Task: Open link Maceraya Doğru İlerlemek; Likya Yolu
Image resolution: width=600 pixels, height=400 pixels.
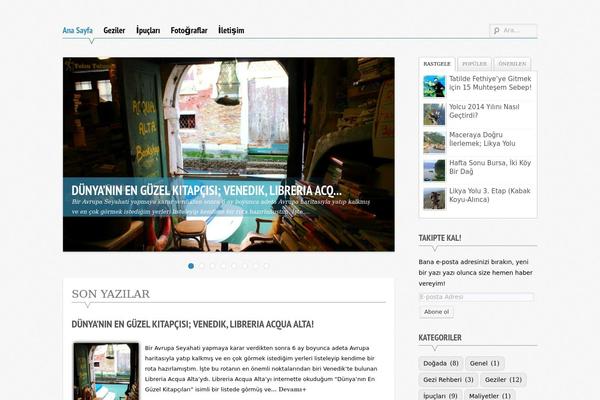Action: coord(482,139)
